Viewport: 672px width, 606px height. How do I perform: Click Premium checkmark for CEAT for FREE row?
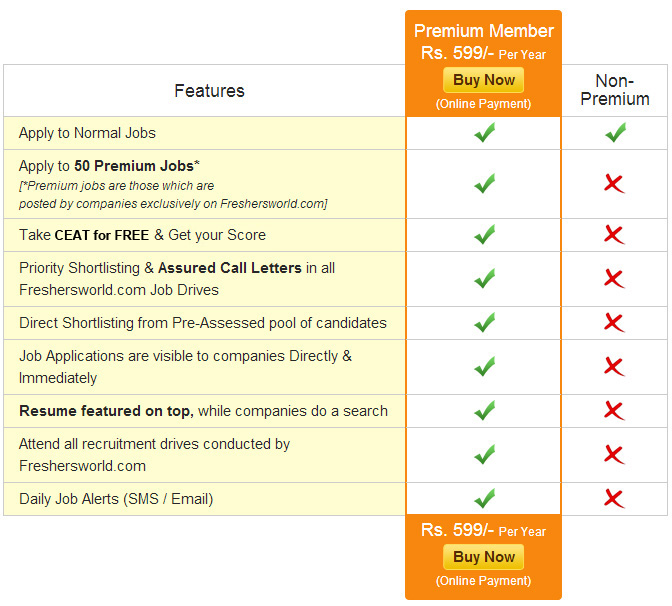485,235
